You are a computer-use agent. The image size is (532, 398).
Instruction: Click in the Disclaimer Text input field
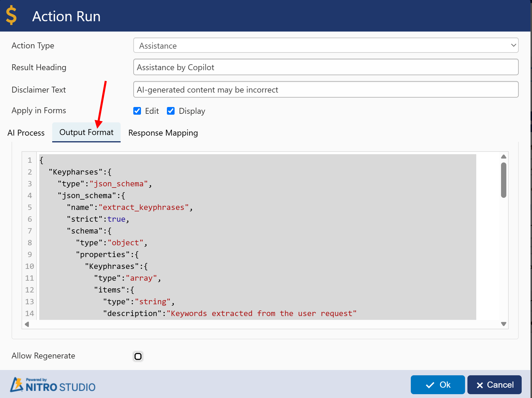tap(326, 90)
